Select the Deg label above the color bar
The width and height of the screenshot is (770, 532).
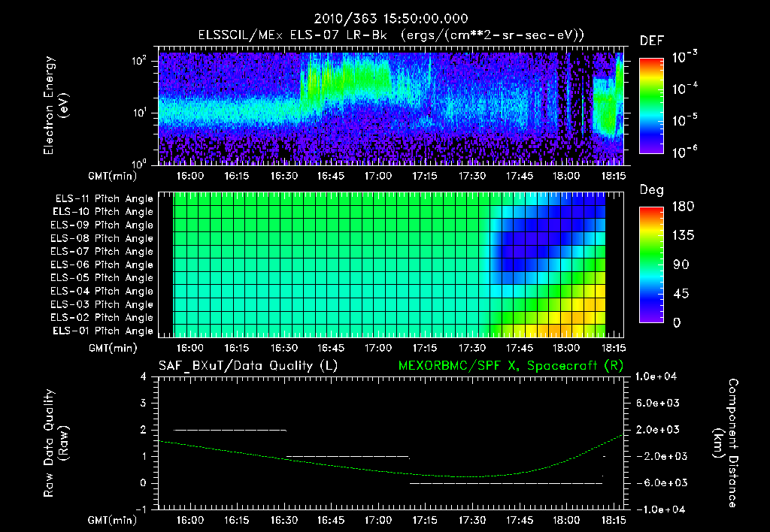point(652,190)
